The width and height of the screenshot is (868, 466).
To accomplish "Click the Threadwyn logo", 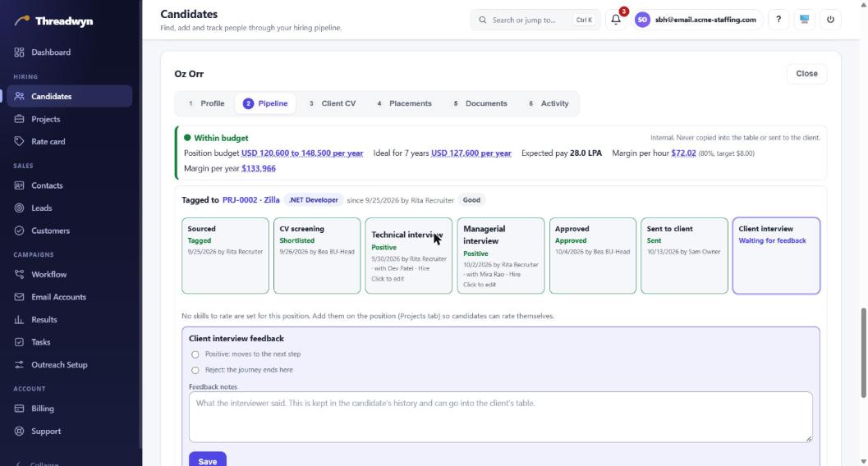I will pos(53,21).
